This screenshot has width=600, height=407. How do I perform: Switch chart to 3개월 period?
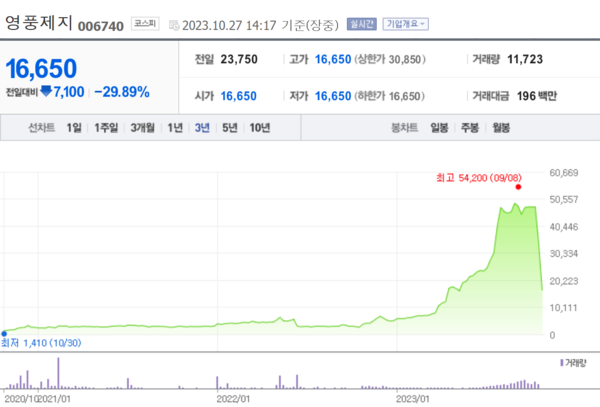(x=144, y=128)
